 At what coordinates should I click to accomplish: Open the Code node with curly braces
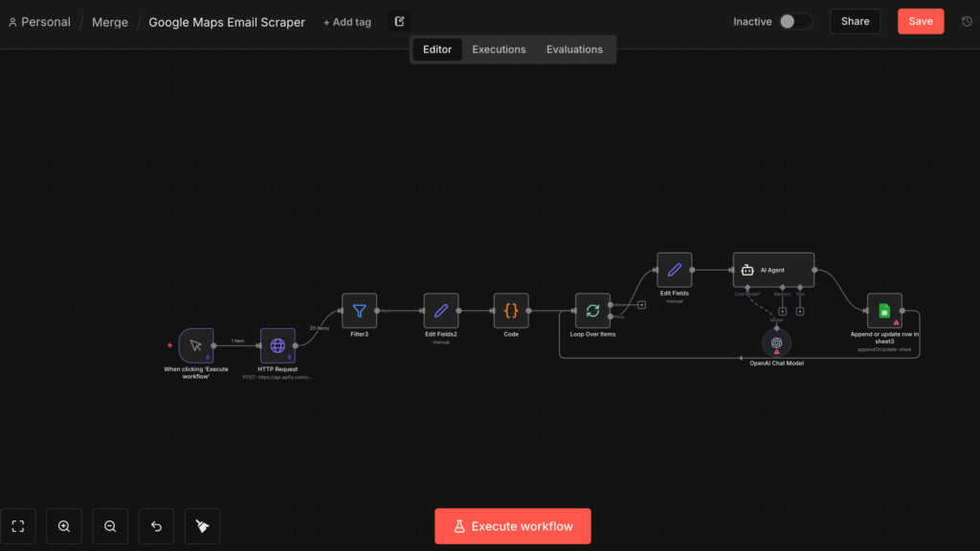(x=511, y=311)
